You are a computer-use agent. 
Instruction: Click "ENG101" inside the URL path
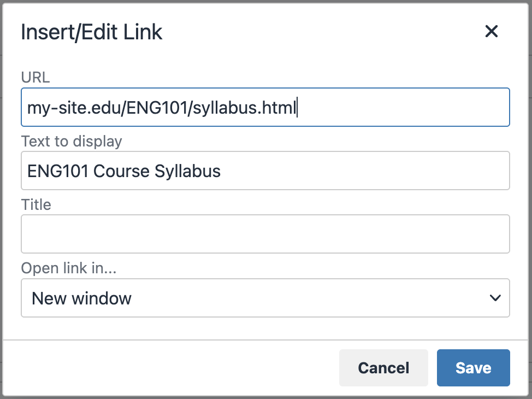(x=157, y=108)
